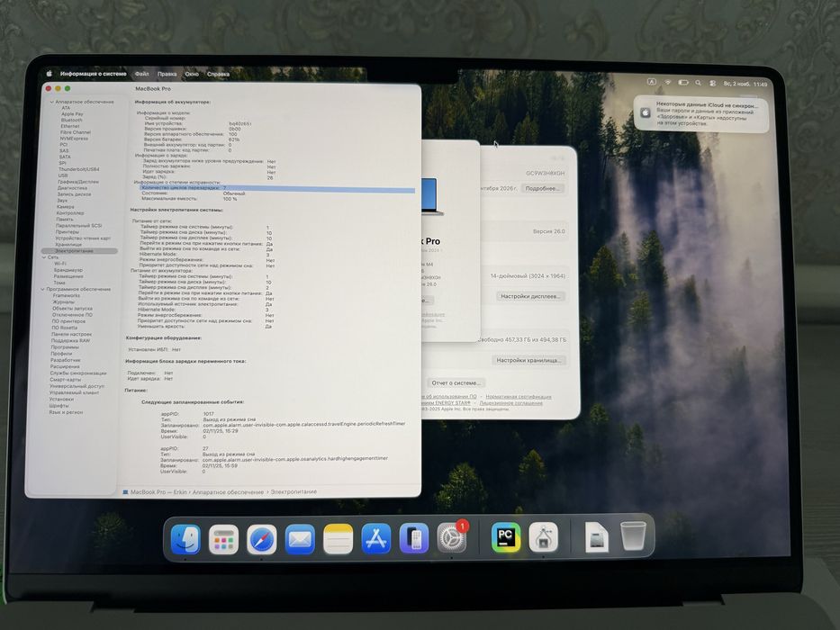840x630 pixels.
Task: Launch Safari from the Dock
Action: [x=261, y=539]
